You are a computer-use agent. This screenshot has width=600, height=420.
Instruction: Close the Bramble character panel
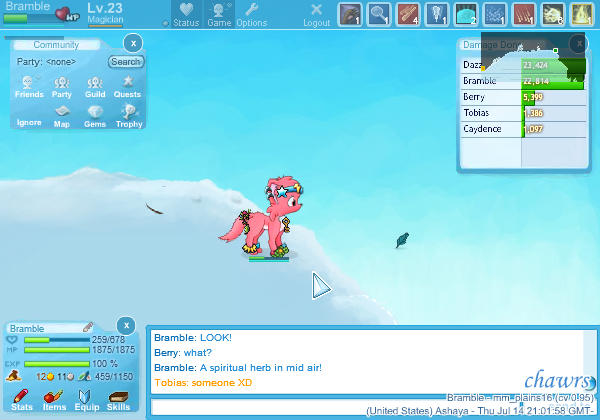pos(126,326)
